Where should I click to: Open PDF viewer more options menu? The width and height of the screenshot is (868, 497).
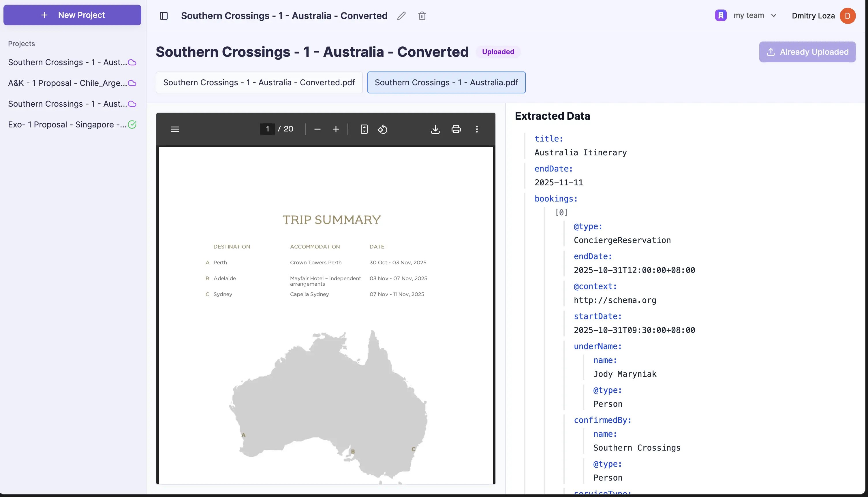tap(477, 129)
